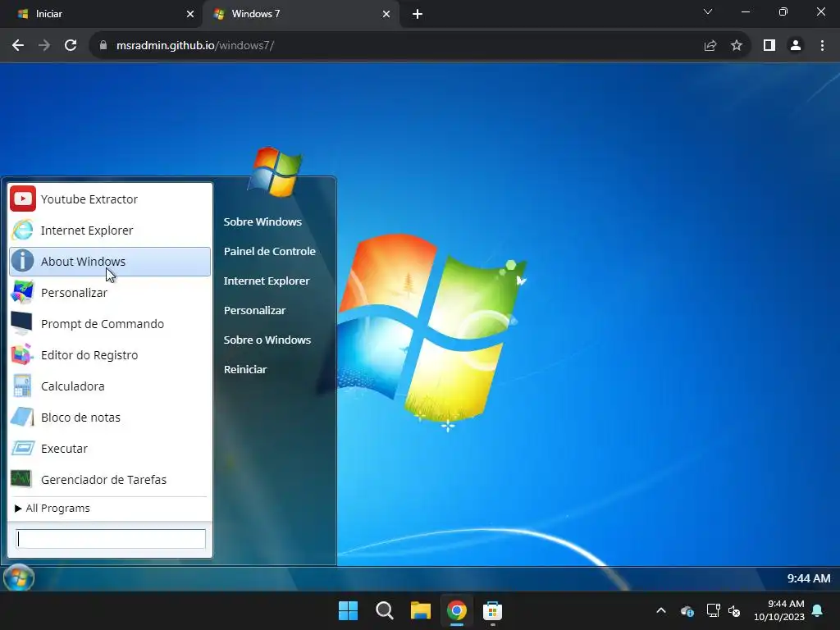The image size is (840, 630).
Task: Click the Windows 7 Start orb
Action: coord(19,578)
